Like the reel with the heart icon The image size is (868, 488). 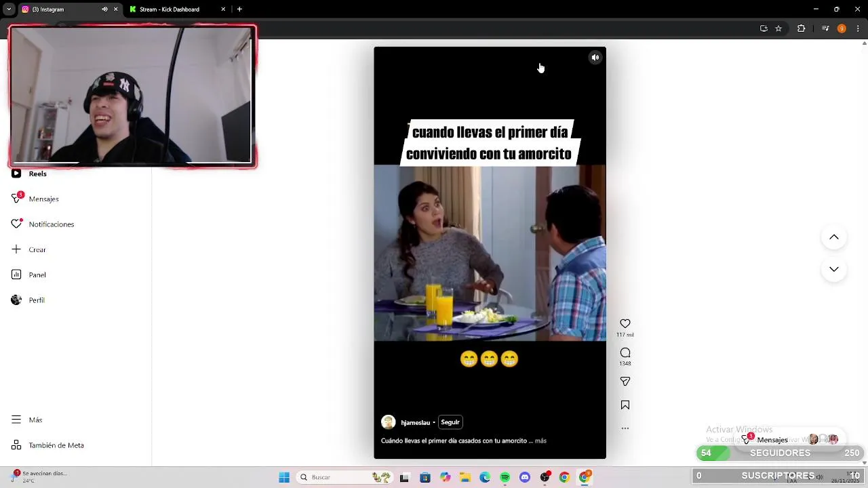(x=625, y=324)
